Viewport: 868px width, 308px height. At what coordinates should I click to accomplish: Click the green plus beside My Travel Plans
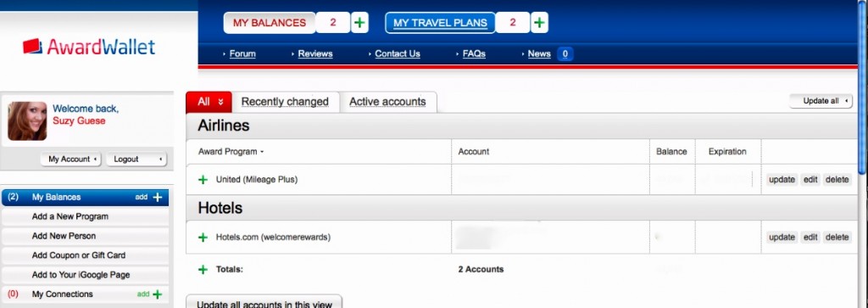point(540,23)
